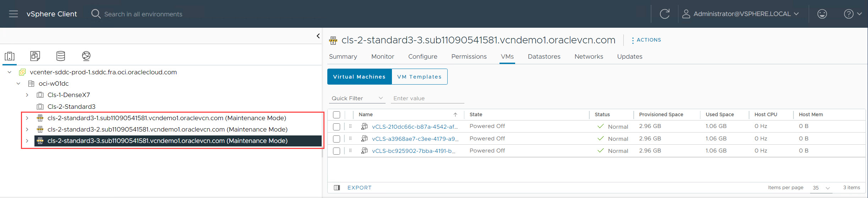This screenshot has height=198, width=868.
Task: Open VM link vCLS-a3968ae7-c3ee-4179-a9
Action: [415, 139]
